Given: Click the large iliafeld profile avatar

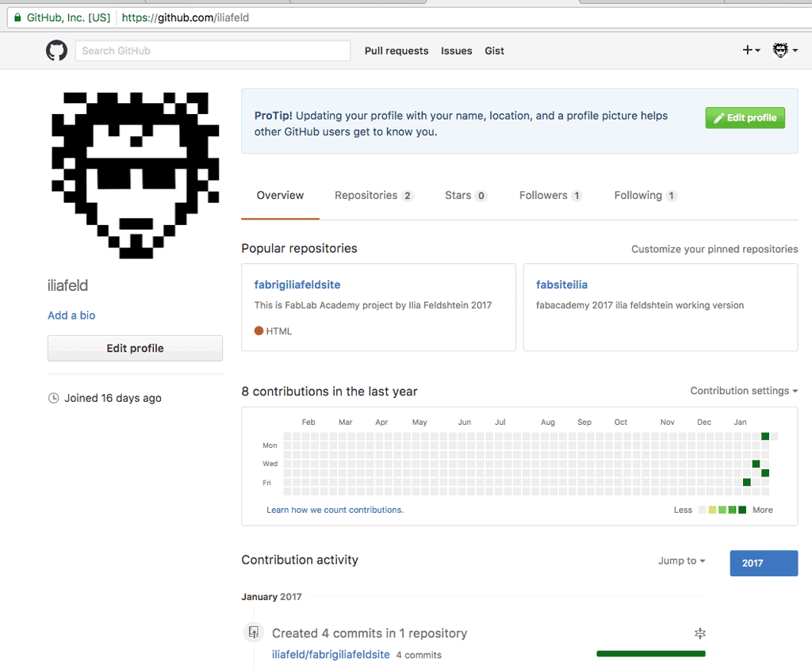Looking at the screenshot, I should [135, 175].
